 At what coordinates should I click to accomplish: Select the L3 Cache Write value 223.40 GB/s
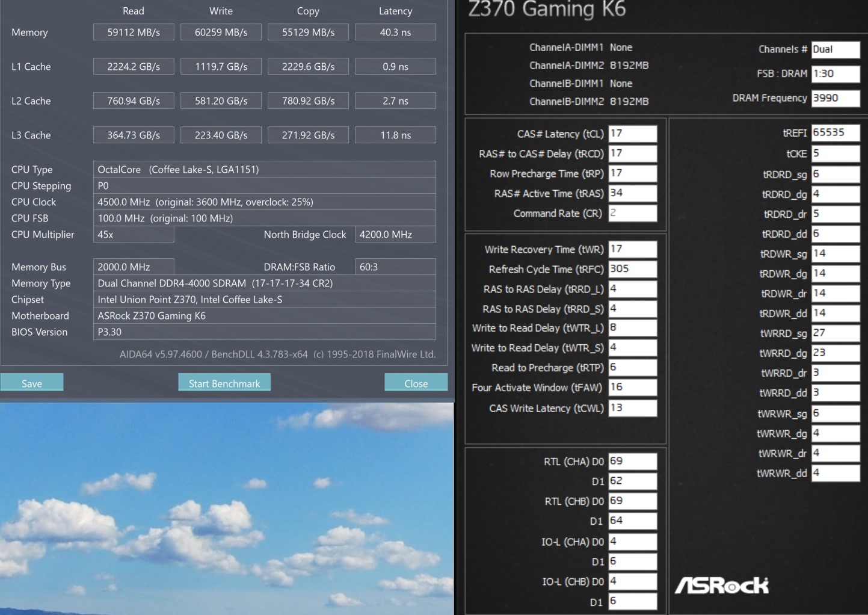click(221, 135)
